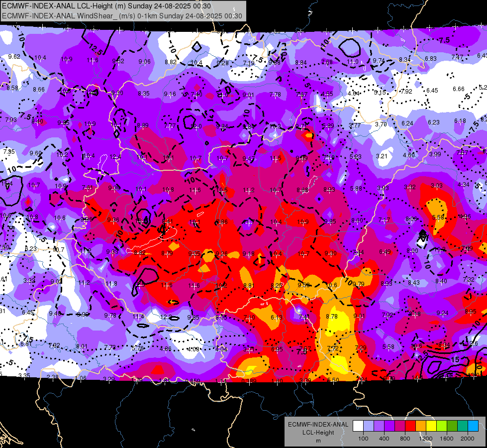Click the '3.21' wind shear value

(382, 156)
